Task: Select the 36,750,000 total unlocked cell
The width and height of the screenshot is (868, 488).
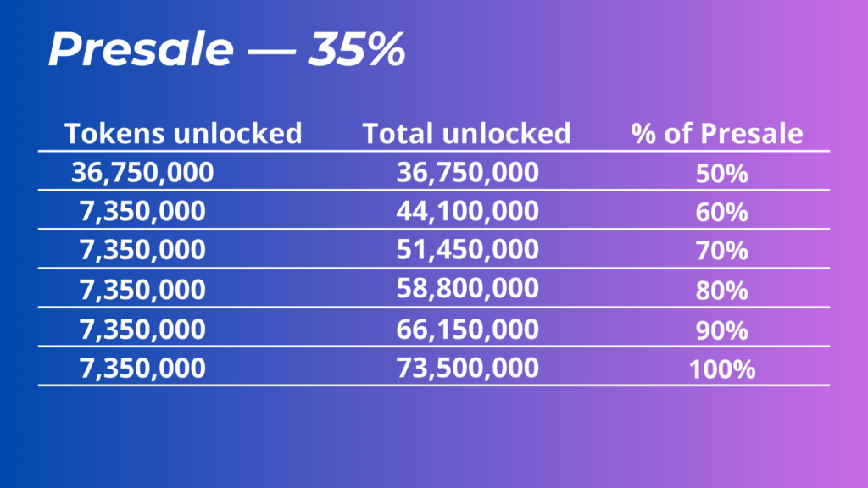Action: pyautogui.click(x=467, y=173)
